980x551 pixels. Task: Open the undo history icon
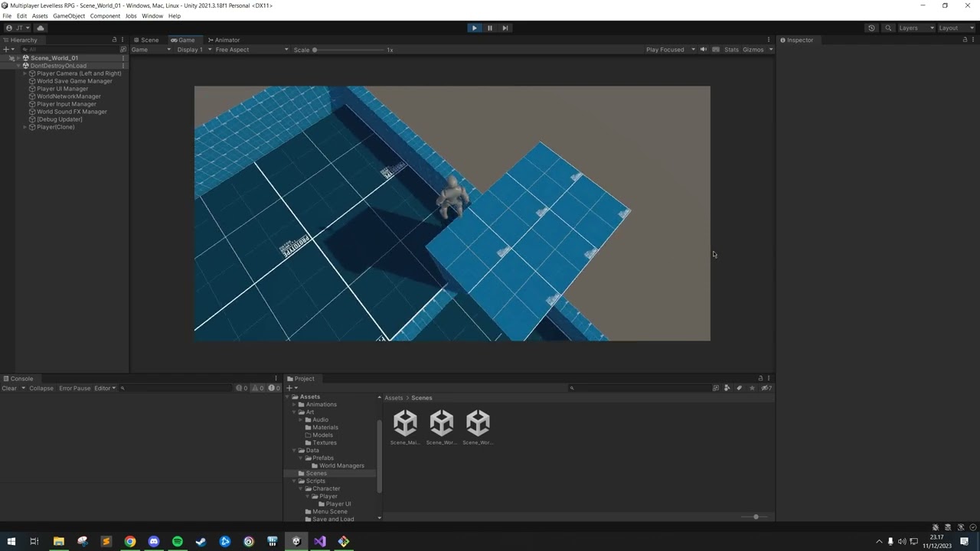871,28
